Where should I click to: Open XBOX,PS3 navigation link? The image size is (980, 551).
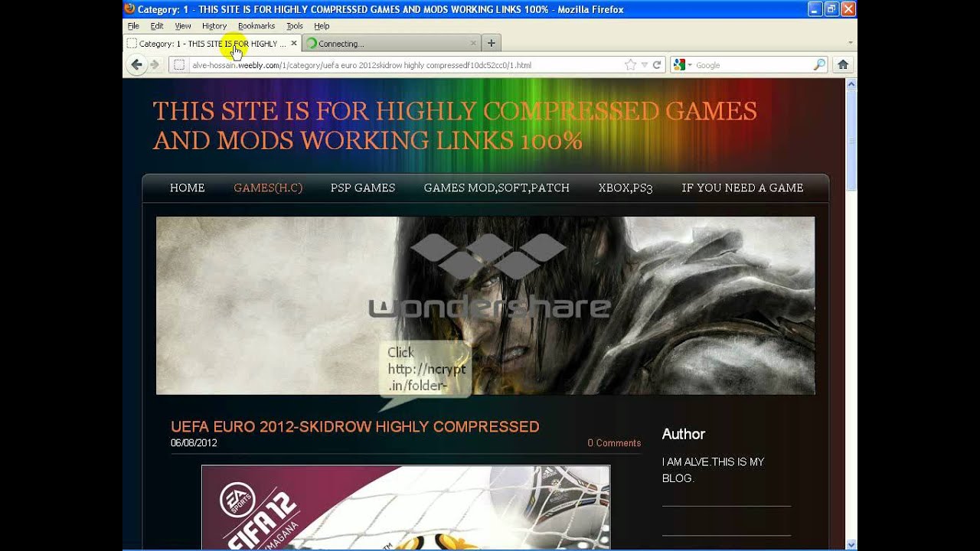[x=626, y=187]
